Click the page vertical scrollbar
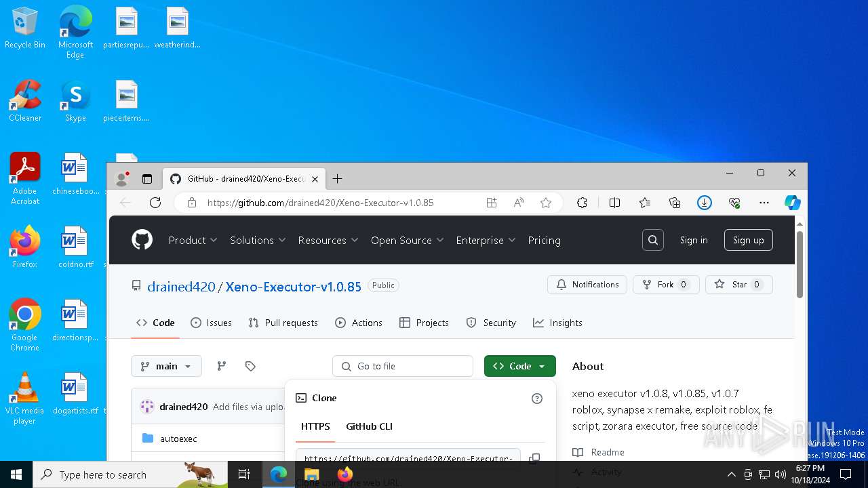This screenshot has width=868, height=488. point(800,264)
